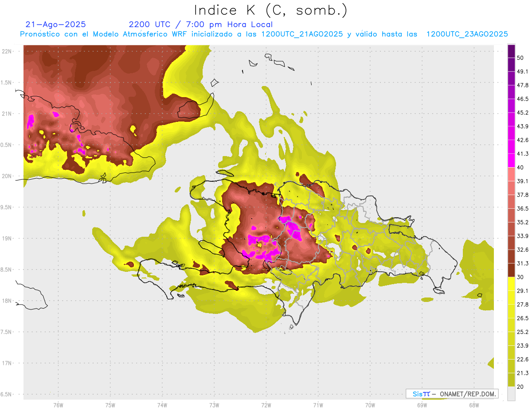Click the "72W" longitude label

tap(266, 405)
